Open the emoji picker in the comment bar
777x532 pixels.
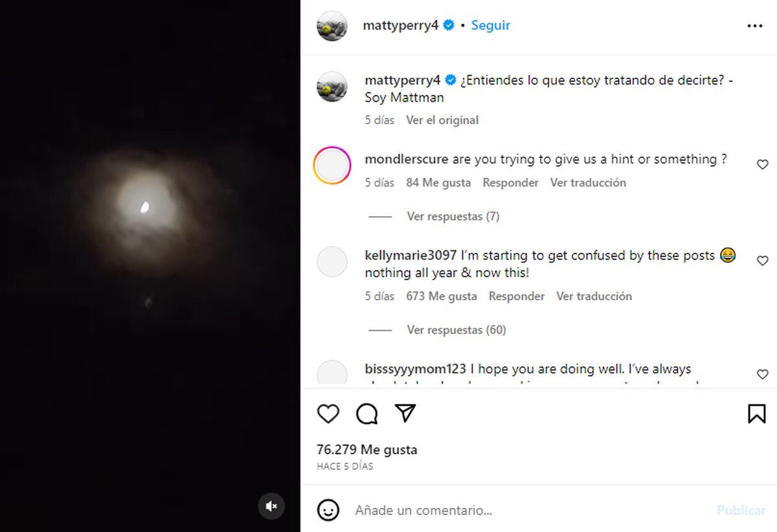328,510
